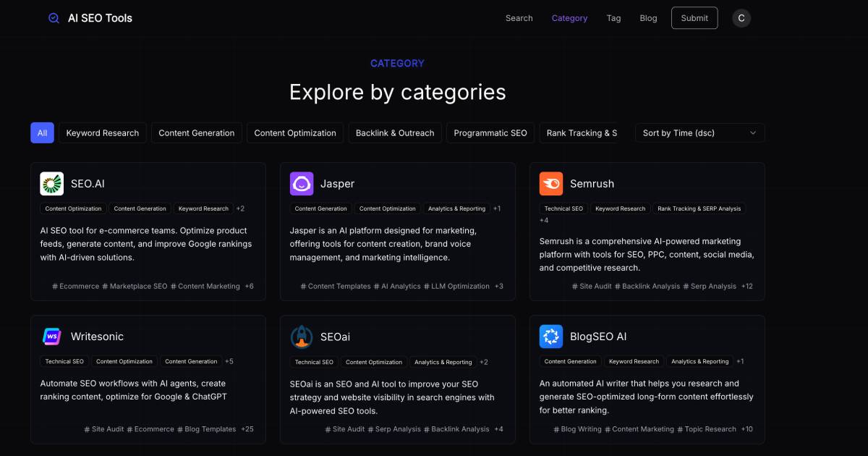Viewport: 868px width, 456px height.
Task: Expand the +12 extra tags on Semrush
Action: [x=748, y=286]
